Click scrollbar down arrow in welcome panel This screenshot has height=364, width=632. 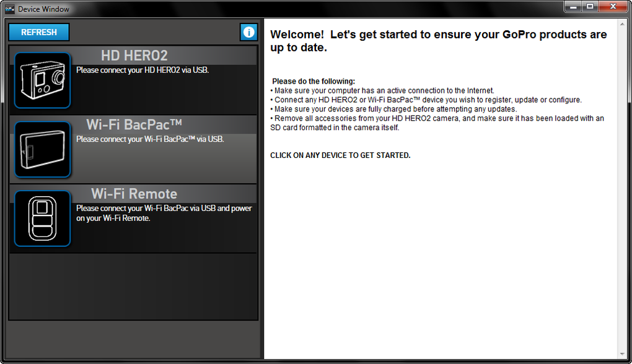(622, 354)
